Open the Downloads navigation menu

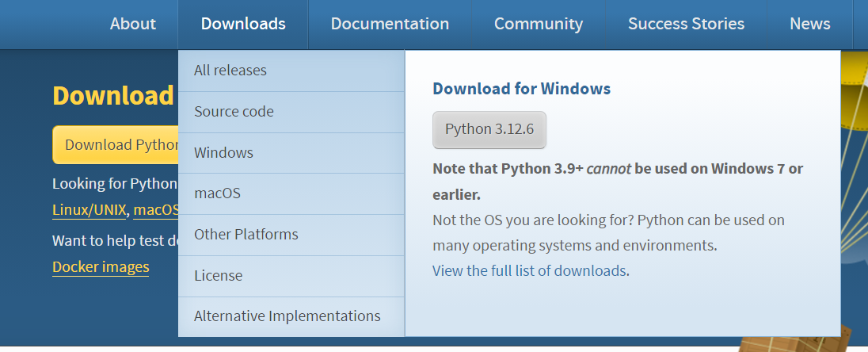tap(243, 24)
